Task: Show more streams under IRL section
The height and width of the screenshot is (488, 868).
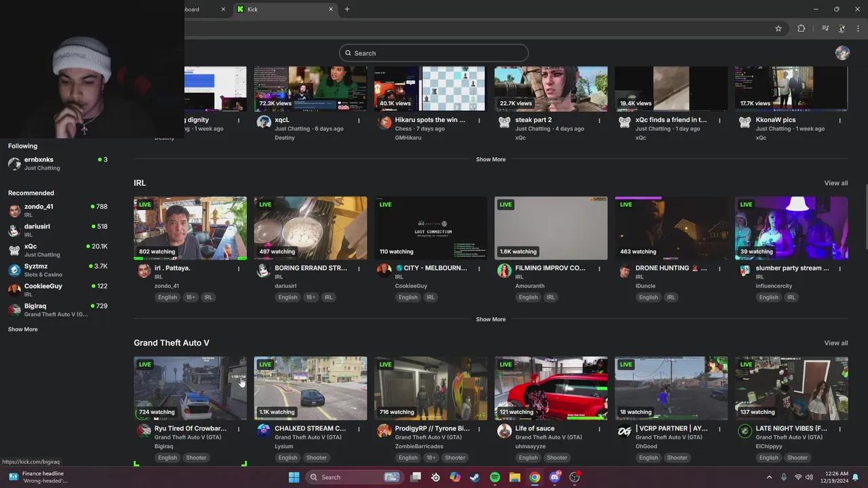Action: pos(490,319)
